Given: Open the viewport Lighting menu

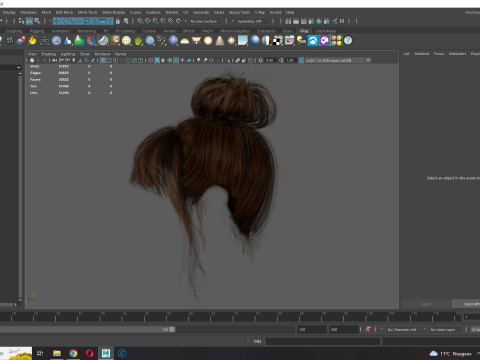Looking at the screenshot, I should pos(68,54).
